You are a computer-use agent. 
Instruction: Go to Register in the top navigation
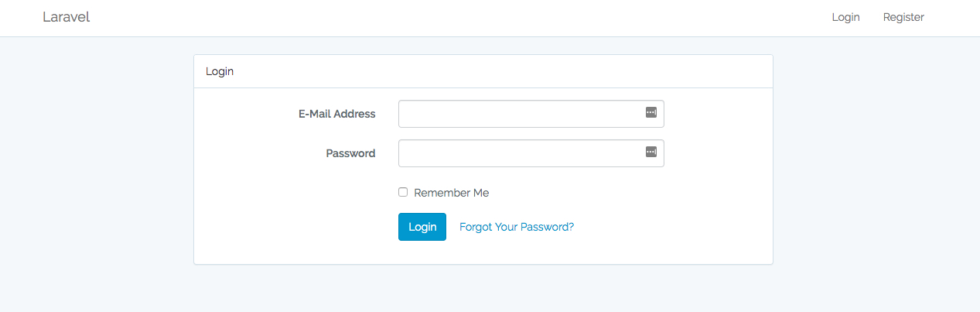(x=903, y=17)
